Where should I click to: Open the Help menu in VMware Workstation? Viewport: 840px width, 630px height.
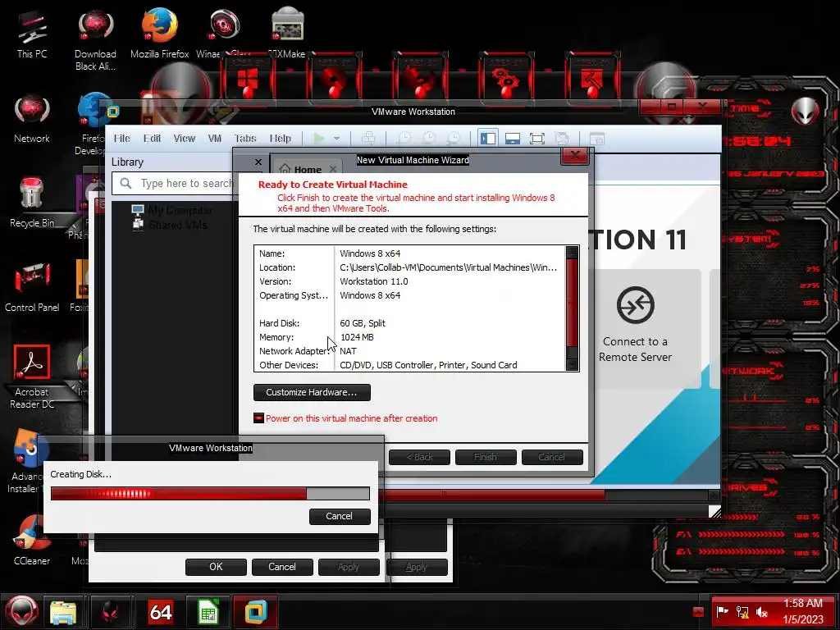(281, 138)
